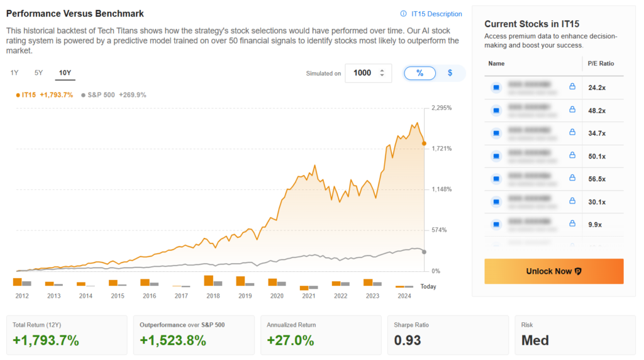
Task: Click the blue stock logo in the 34.7x row
Action: coord(496,133)
